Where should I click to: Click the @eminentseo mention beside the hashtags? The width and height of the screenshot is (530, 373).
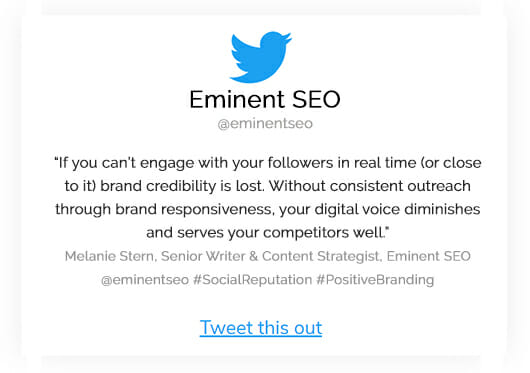(145, 280)
